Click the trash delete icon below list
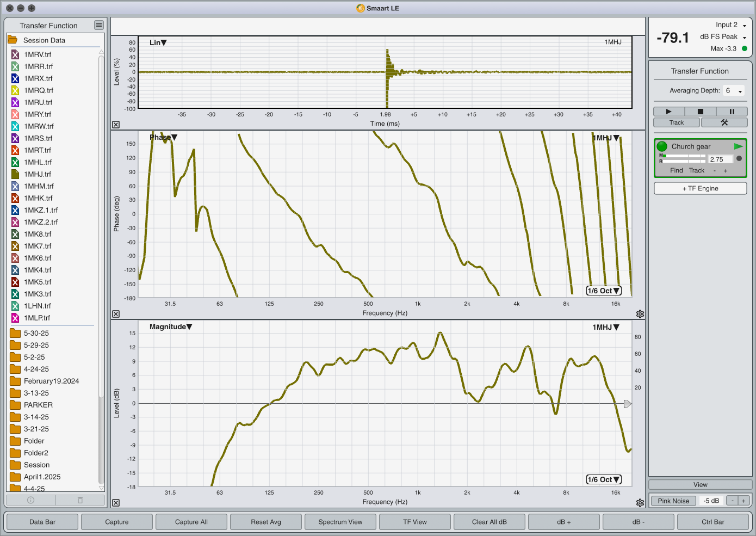756x536 pixels. pyautogui.click(x=80, y=500)
